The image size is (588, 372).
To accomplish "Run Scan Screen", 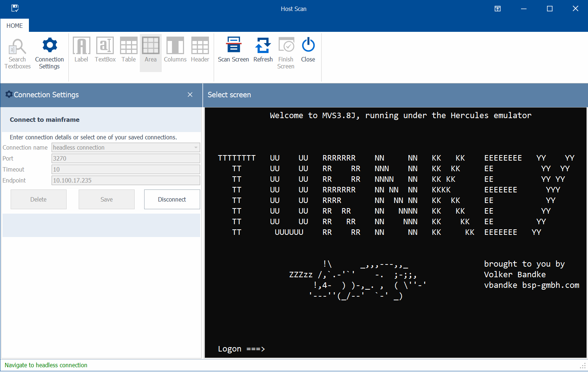I will [x=233, y=50].
